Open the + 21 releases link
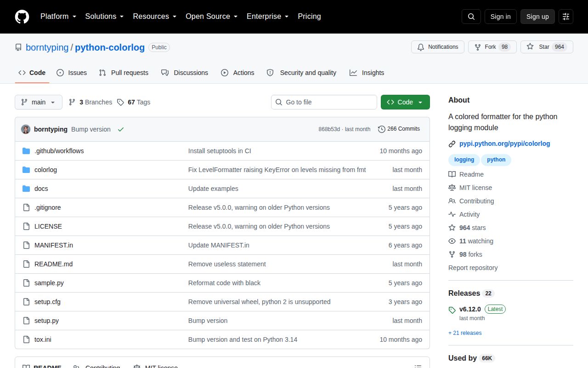This screenshot has height=368, width=588. point(465,333)
